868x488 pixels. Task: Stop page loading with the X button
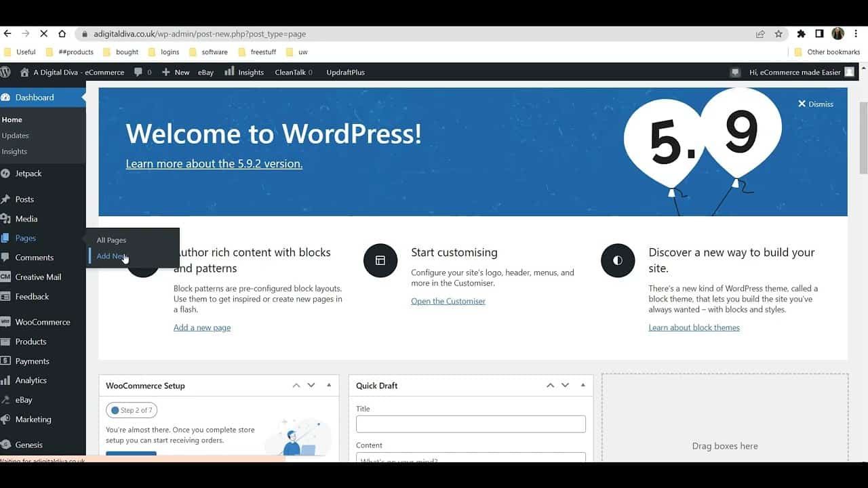[44, 34]
